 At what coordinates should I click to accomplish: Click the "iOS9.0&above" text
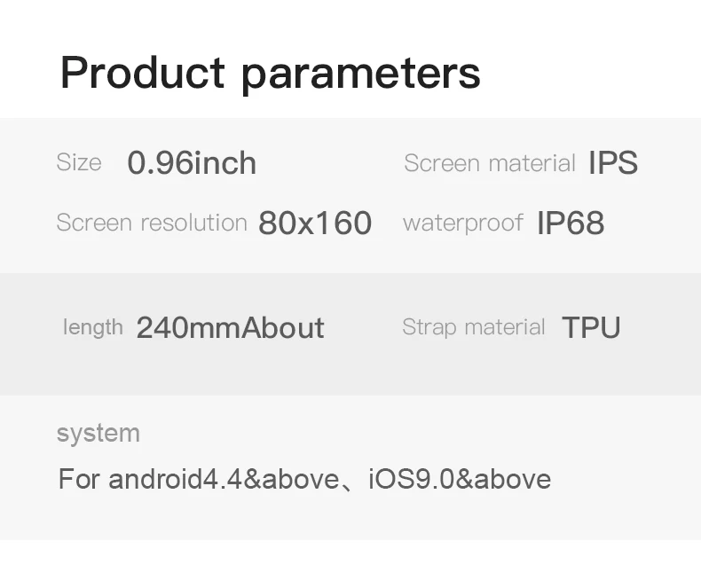pos(460,480)
